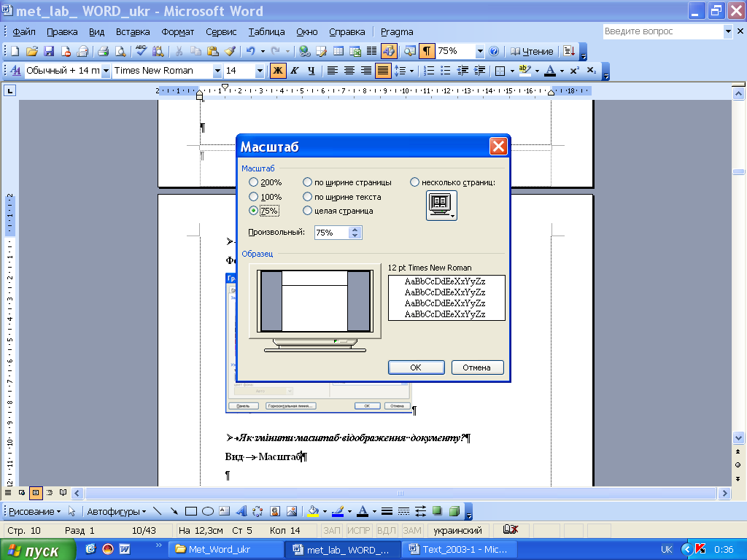Open Word help question mark icon

[x=494, y=51]
